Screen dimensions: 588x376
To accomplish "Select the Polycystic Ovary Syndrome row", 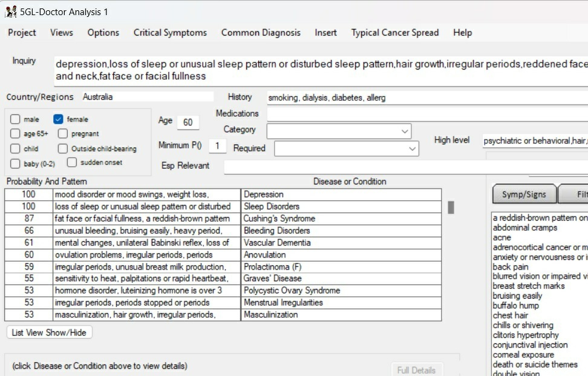I will [292, 291].
